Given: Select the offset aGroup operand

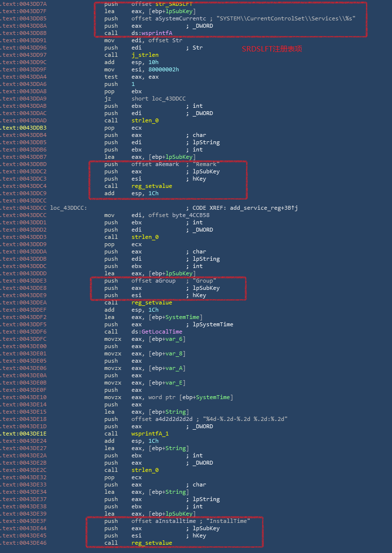Looking at the screenshot, I should [153, 281].
